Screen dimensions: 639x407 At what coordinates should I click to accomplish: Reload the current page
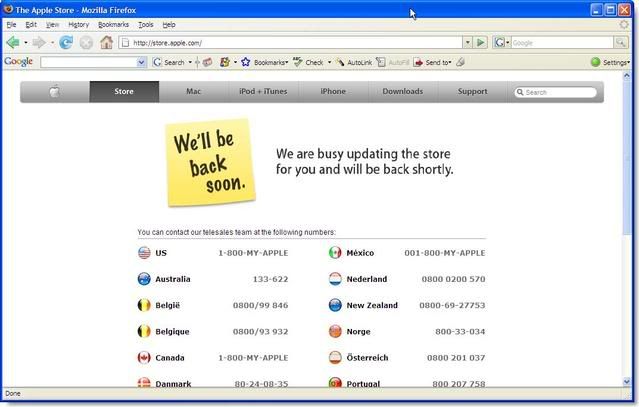66,42
